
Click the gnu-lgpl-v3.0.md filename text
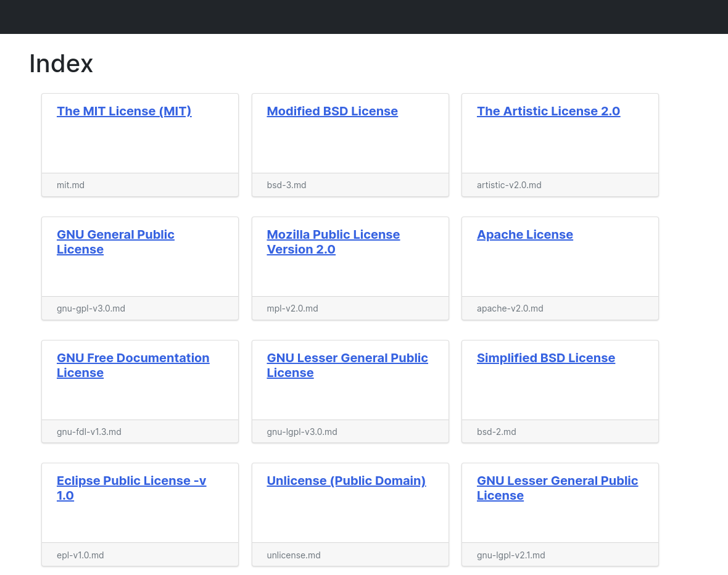point(302,432)
